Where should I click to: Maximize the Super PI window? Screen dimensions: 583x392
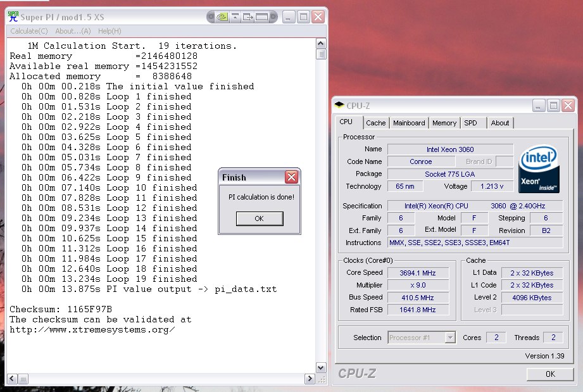[303, 16]
